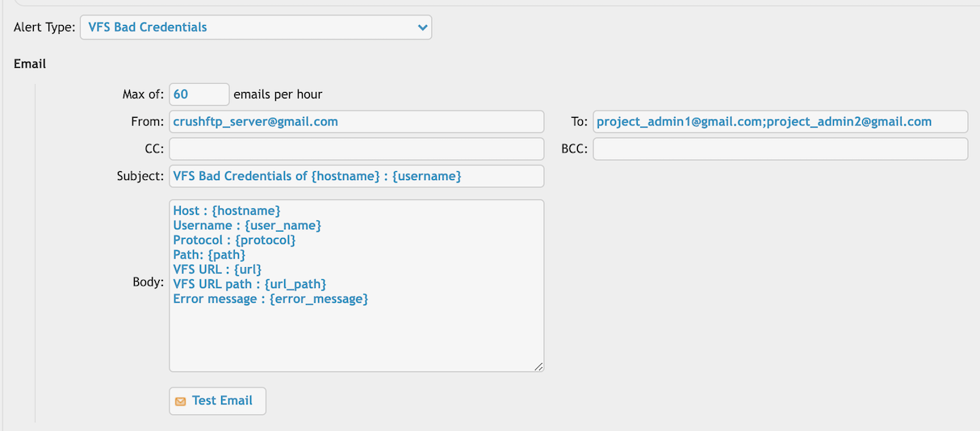Click the chevron arrow of Alert Type selector
The width and height of the screenshot is (980, 431).
(422, 27)
